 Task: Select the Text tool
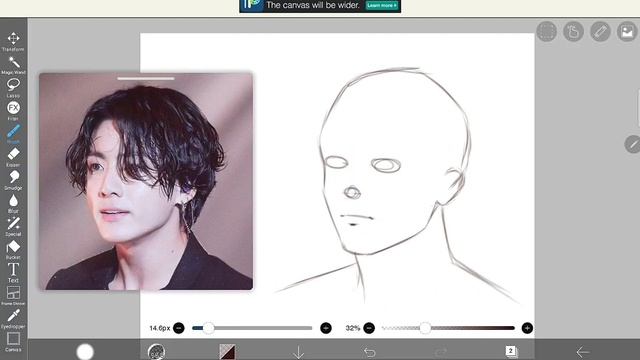(13, 273)
